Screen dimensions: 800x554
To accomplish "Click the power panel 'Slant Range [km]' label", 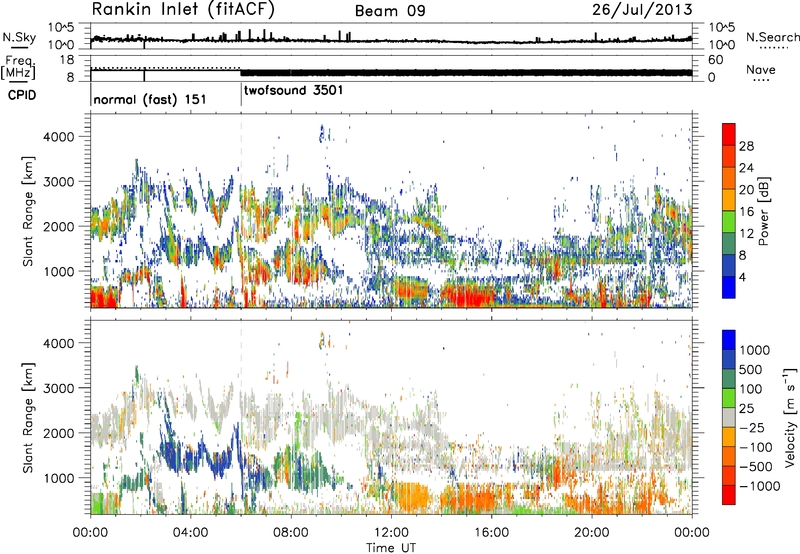I will 28,211.
